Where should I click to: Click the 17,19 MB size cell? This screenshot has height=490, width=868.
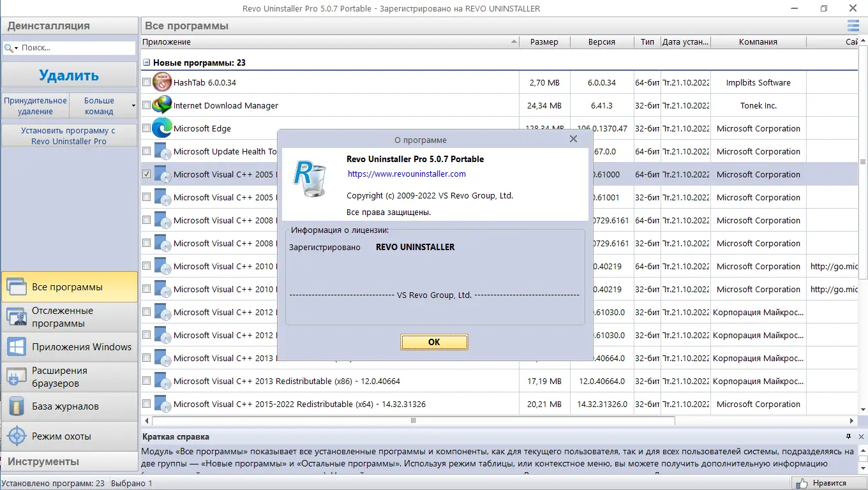pos(544,381)
